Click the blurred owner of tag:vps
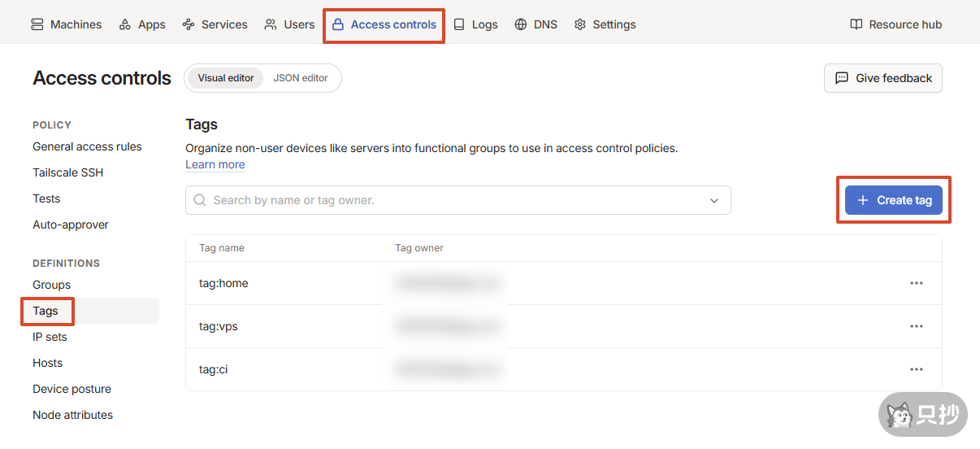Screen dimensions: 980x449 (x=446, y=326)
